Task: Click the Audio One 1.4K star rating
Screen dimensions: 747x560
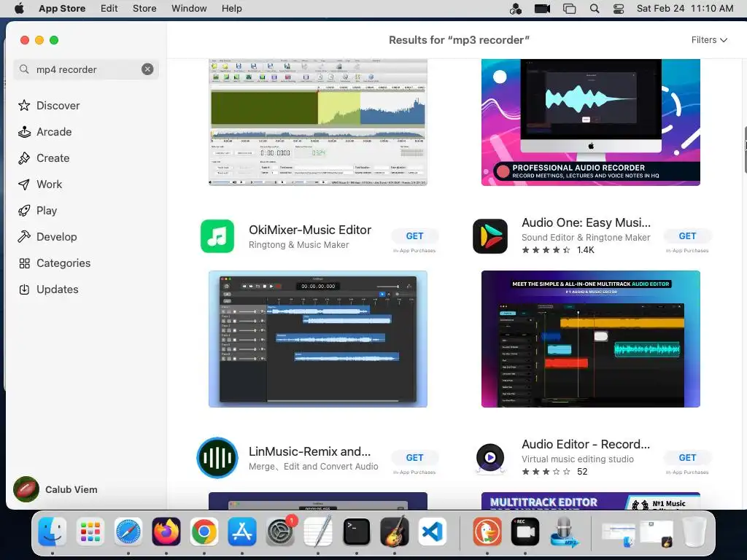Action: coord(558,250)
